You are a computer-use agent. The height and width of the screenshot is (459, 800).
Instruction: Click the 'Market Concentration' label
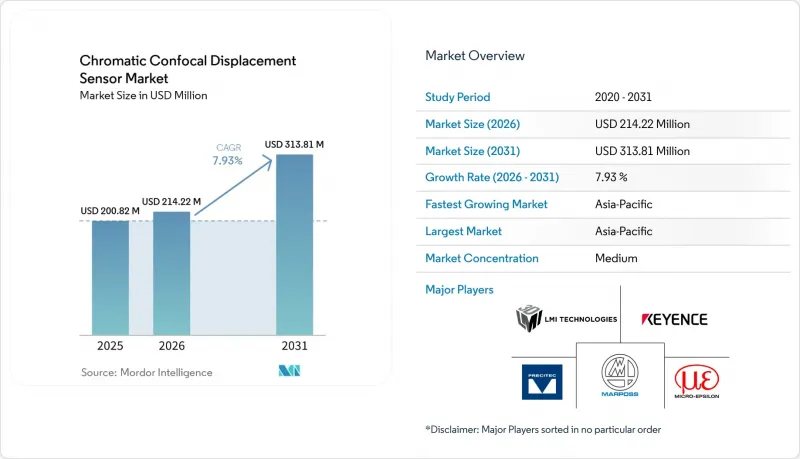482,258
